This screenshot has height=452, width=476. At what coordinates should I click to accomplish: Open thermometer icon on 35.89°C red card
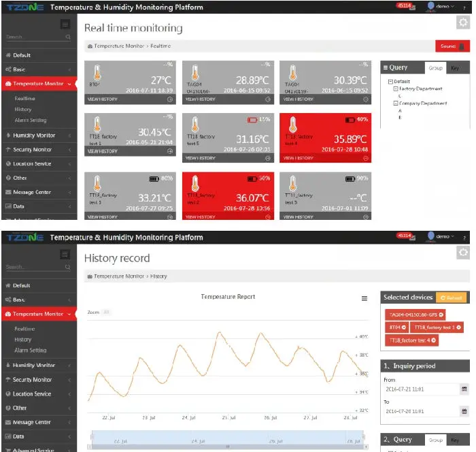(292, 127)
